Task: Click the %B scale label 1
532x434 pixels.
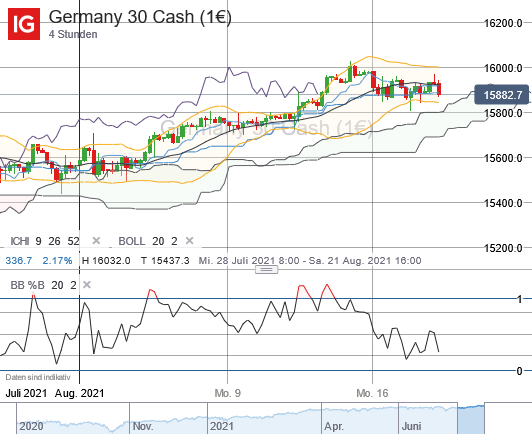Action: 519,299
